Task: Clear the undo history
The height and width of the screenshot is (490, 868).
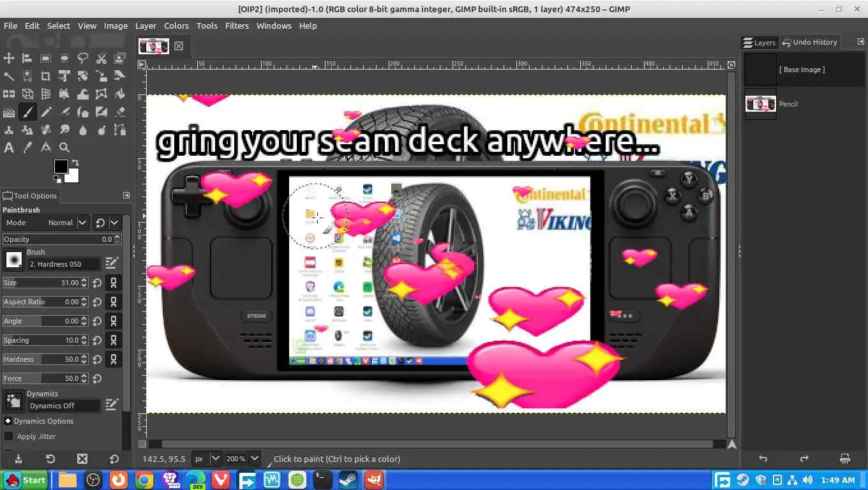Action: pyautogui.click(x=845, y=459)
